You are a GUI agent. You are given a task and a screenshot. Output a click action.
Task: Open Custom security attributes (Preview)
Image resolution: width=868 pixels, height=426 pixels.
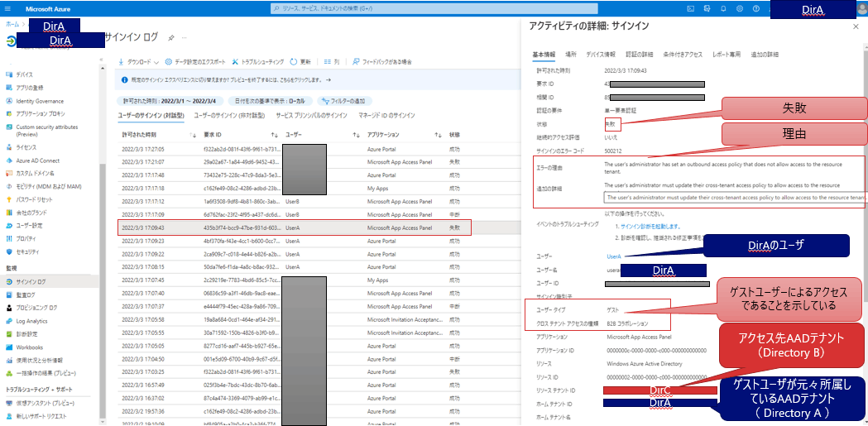tap(47, 131)
